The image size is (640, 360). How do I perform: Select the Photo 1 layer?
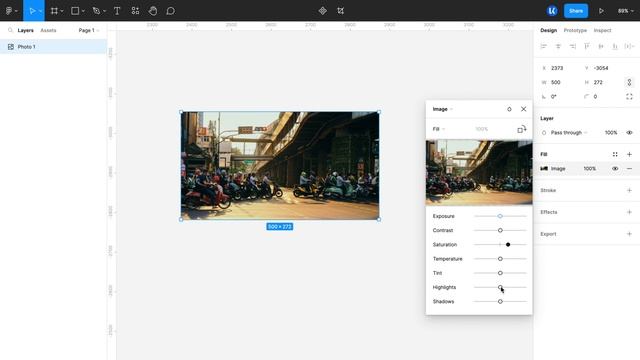tap(53, 47)
